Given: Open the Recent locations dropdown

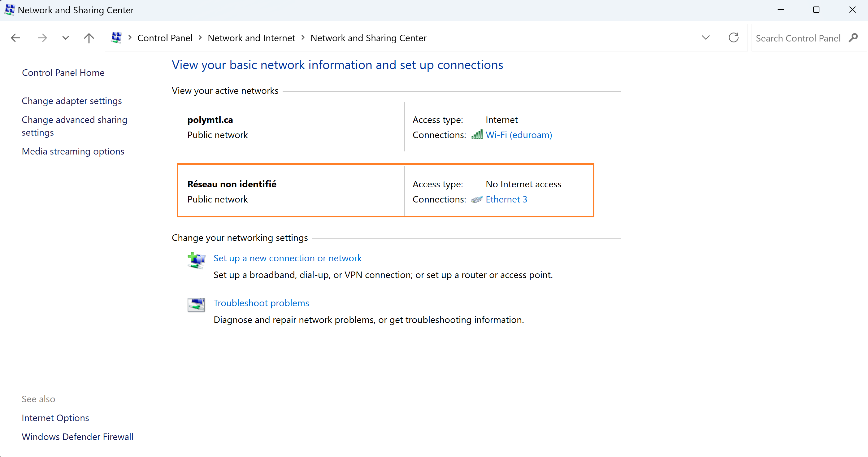Looking at the screenshot, I should [x=65, y=38].
